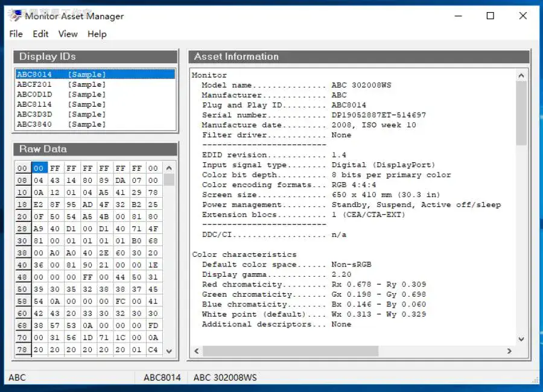Select the ABC3D3D display entry
The image size is (543, 392).
[x=95, y=114]
